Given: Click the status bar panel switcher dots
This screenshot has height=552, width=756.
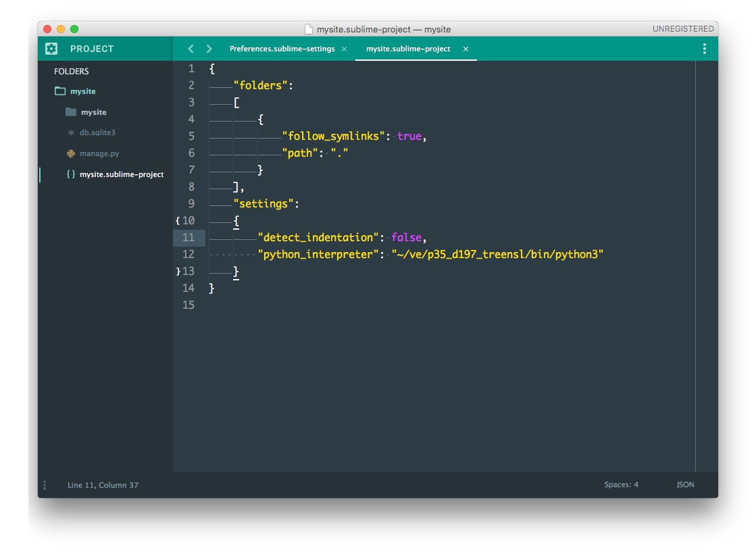Looking at the screenshot, I should tap(45, 485).
